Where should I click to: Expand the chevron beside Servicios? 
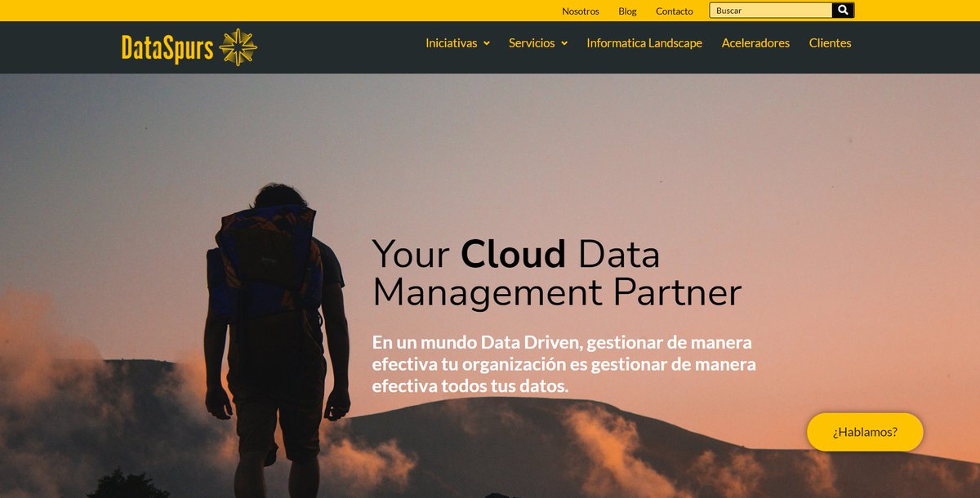[566, 43]
